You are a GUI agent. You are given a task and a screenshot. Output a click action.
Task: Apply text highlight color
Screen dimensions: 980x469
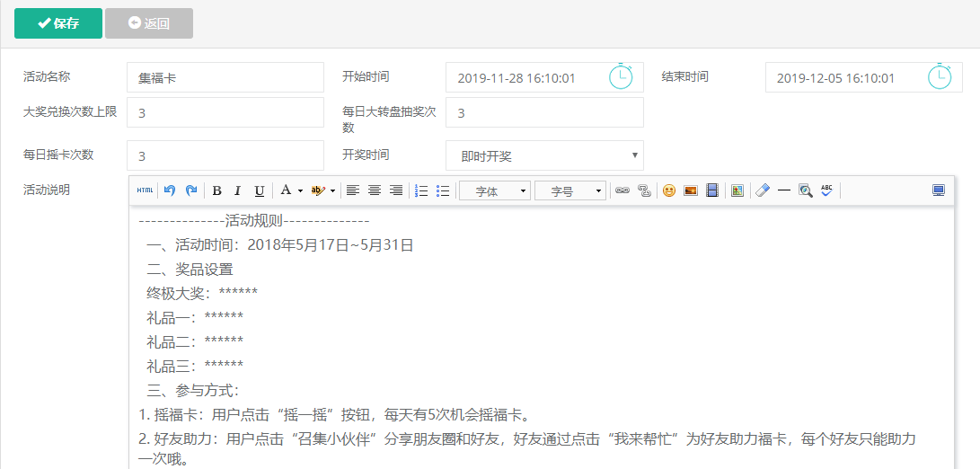pyautogui.click(x=318, y=190)
